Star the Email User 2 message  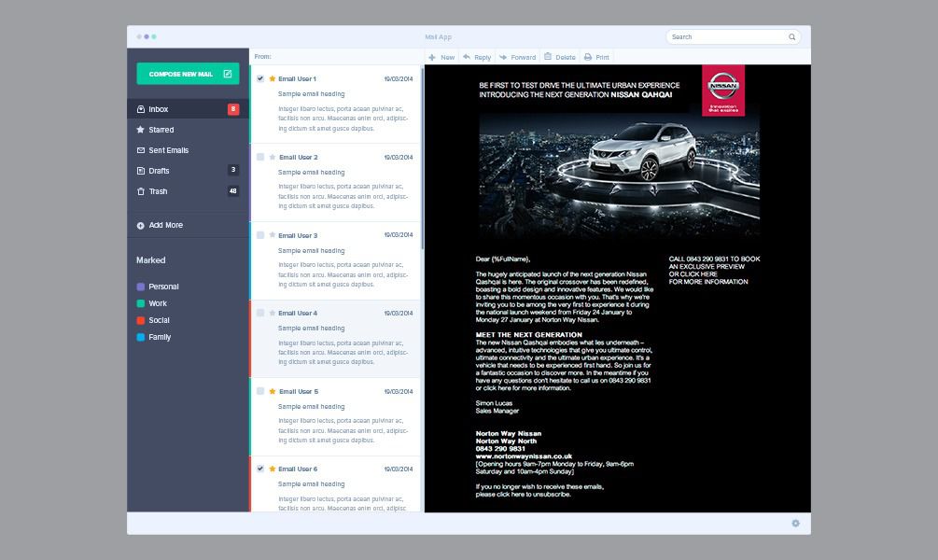click(x=273, y=157)
